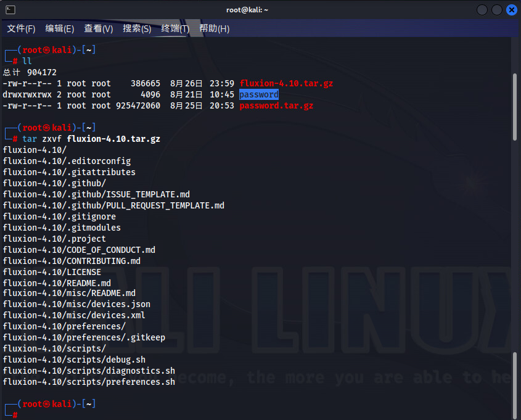The width and height of the screenshot is (521, 420).
Task: Click the terminal icon in title bar
Action: pos(10,10)
